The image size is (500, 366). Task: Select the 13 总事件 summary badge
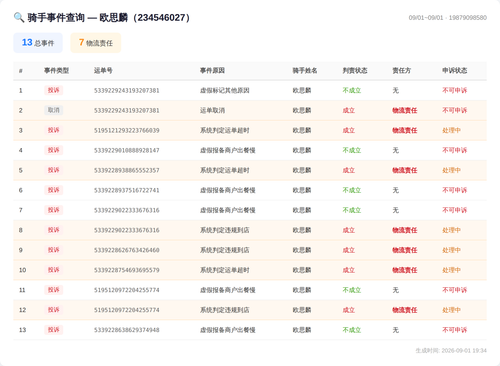38,43
